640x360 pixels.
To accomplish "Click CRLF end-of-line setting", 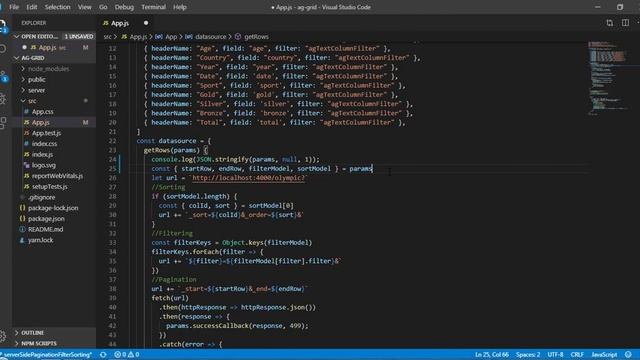I will (x=577, y=355).
